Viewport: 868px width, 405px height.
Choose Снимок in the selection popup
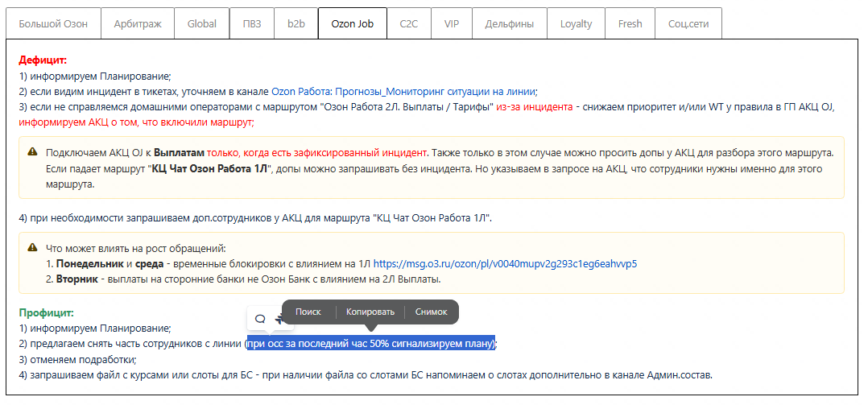coord(431,312)
